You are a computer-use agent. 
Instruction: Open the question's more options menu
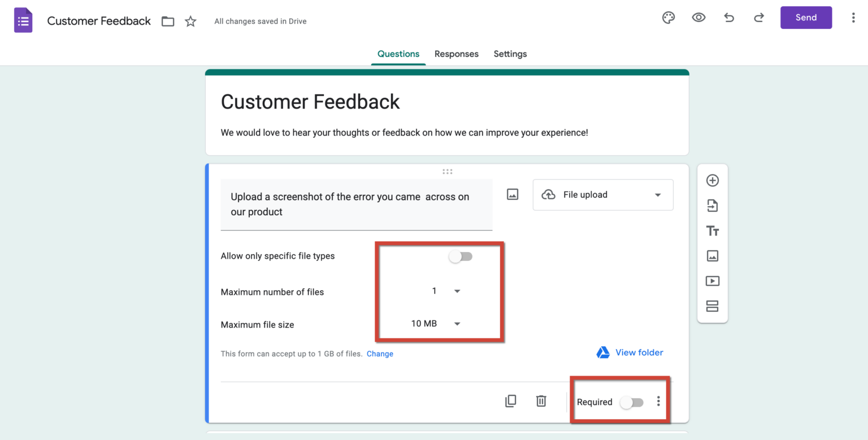[x=658, y=400]
